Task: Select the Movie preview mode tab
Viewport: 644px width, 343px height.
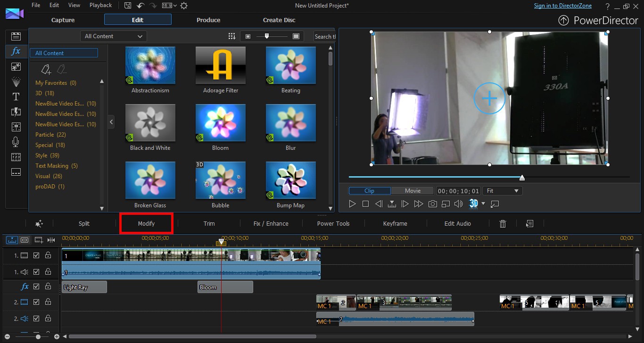Action: tap(413, 191)
